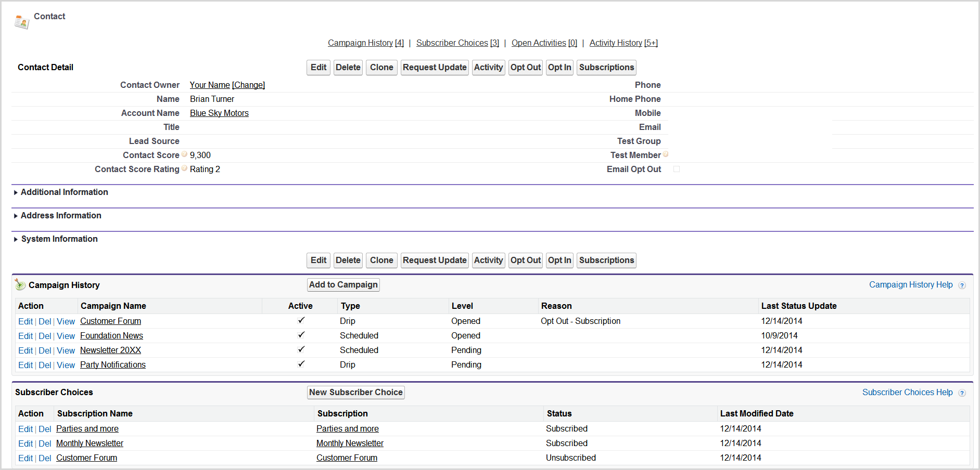Viewport: 980px width, 470px height.
Task: Click info bubble beside Contact Score Rating
Action: 185,168
